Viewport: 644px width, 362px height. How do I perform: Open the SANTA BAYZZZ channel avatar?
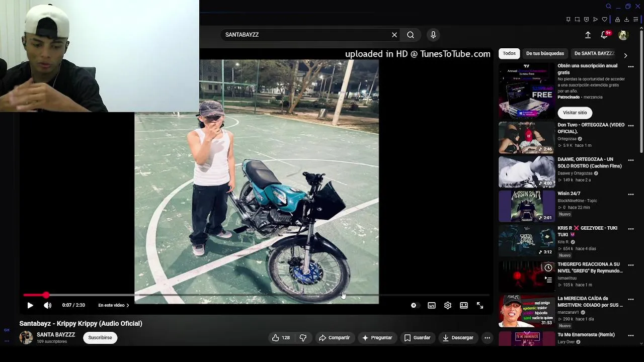(x=26, y=337)
